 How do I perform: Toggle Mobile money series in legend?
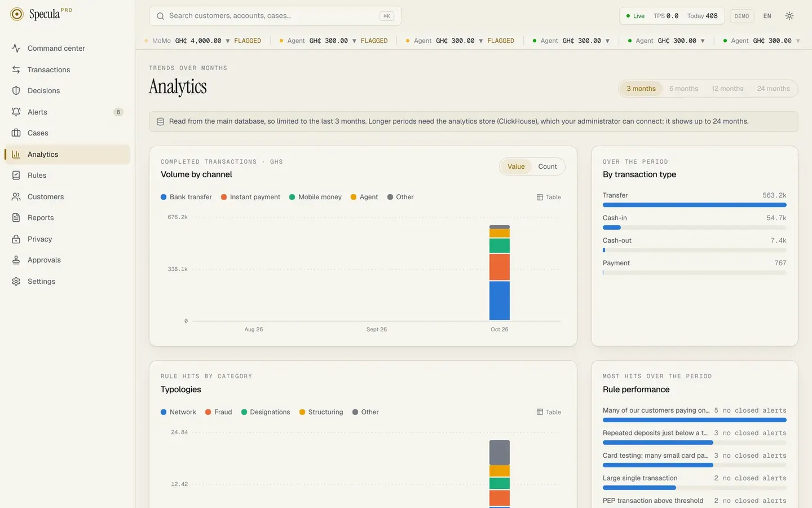pos(315,197)
